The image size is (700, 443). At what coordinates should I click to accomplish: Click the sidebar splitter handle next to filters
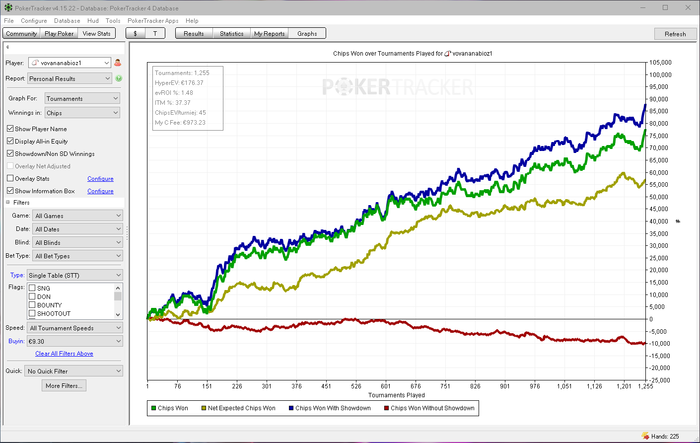pos(127,234)
